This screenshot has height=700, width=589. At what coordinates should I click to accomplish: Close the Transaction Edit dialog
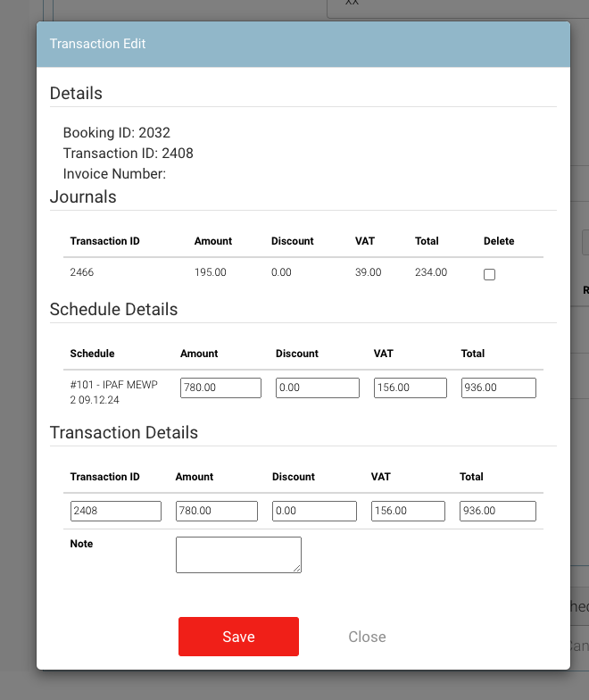pyautogui.click(x=367, y=637)
